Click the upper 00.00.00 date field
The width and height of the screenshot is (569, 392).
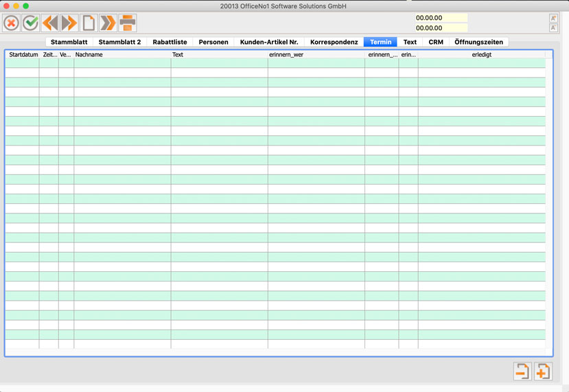tap(441, 18)
